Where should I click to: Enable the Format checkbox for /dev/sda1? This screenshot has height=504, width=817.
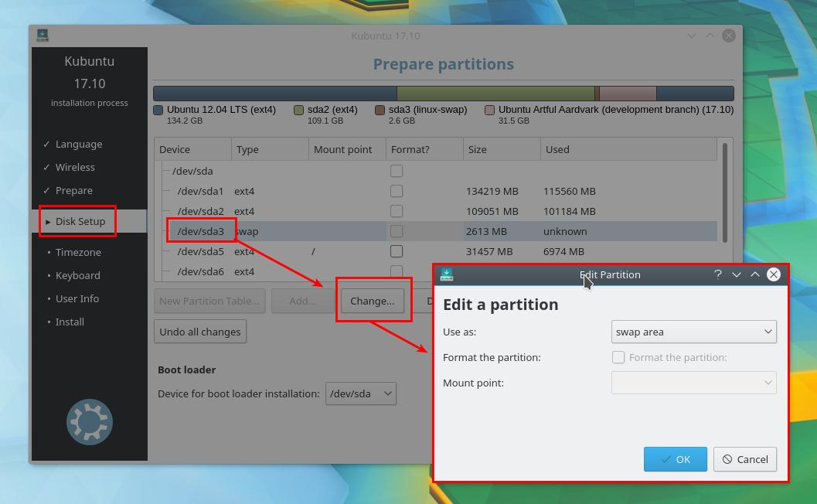coord(397,191)
